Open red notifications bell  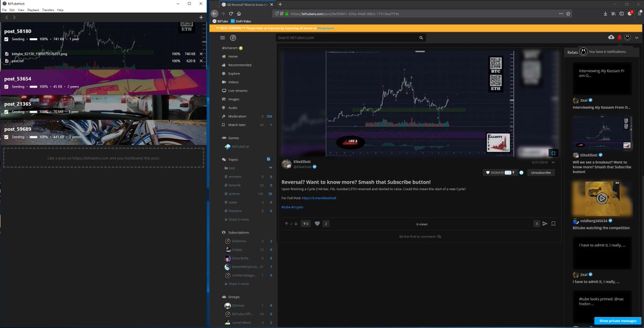coord(619,38)
